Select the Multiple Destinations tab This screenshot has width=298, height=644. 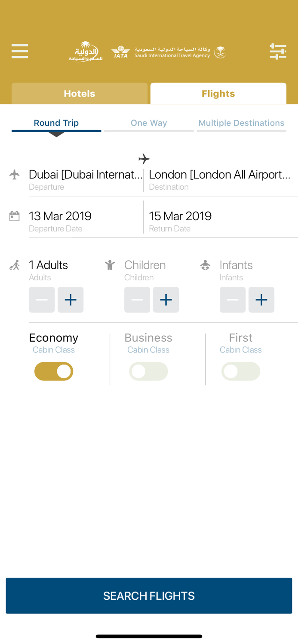[241, 123]
